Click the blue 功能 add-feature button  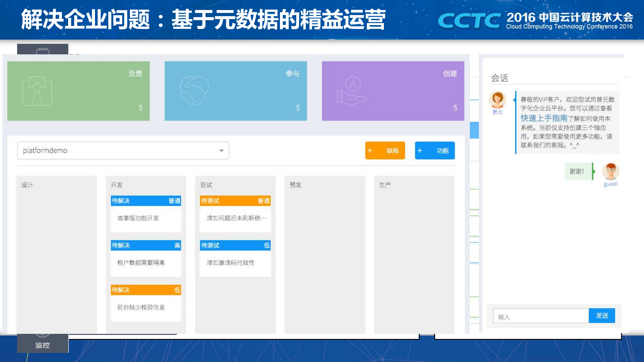434,151
